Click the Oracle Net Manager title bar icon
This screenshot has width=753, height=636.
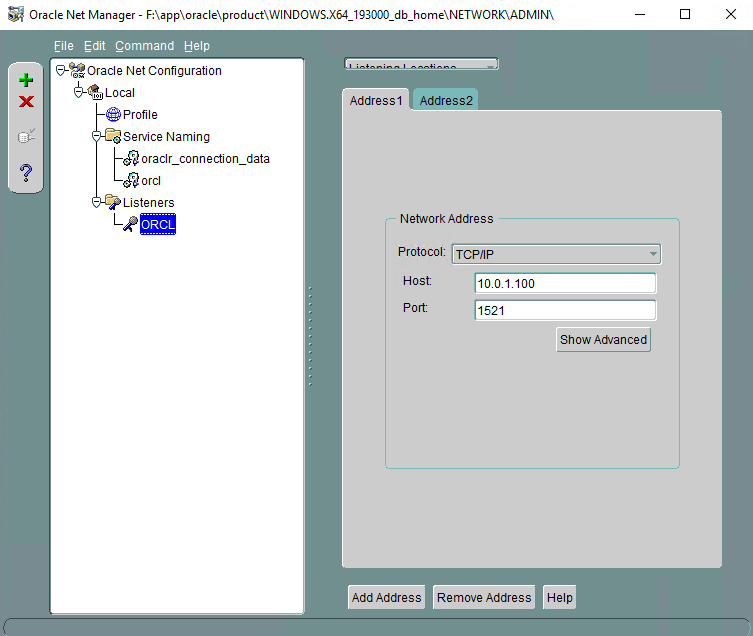coord(16,14)
